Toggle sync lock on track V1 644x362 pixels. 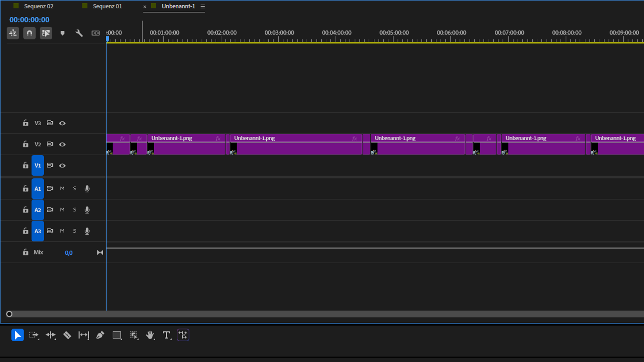[x=50, y=165]
